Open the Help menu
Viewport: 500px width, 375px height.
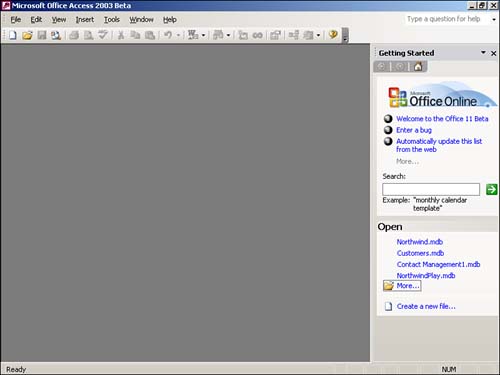click(x=170, y=20)
